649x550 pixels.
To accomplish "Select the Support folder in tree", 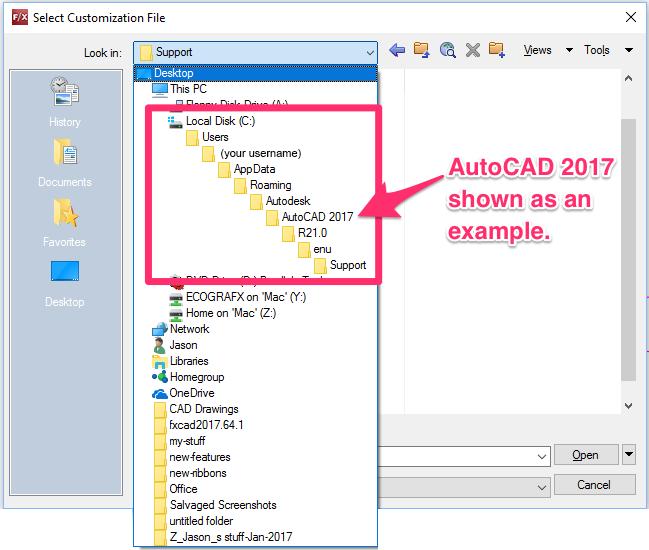I will coord(340,265).
